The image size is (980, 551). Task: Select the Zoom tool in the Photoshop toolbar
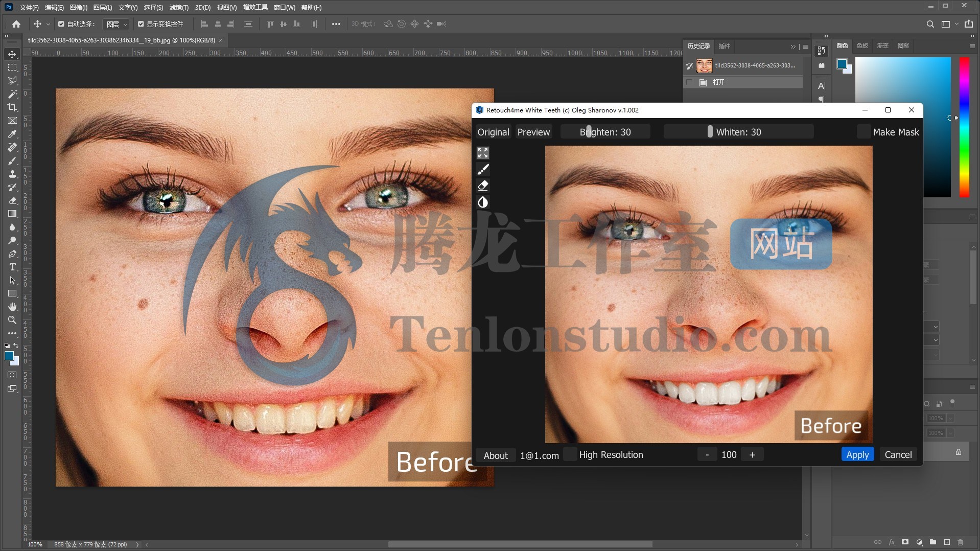[12, 320]
